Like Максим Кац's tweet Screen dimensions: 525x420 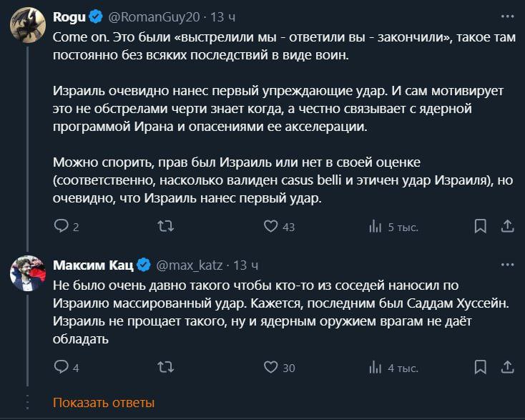pyautogui.click(x=270, y=368)
